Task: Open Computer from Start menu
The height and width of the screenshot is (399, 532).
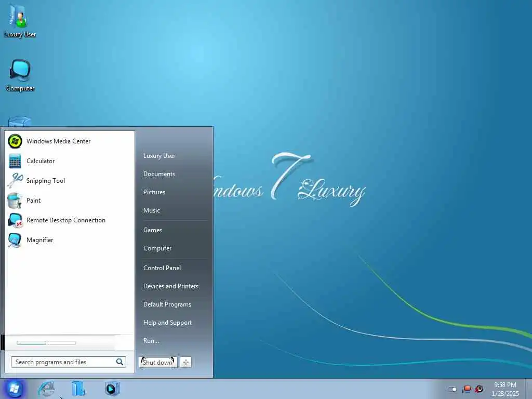Action: pyautogui.click(x=157, y=248)
